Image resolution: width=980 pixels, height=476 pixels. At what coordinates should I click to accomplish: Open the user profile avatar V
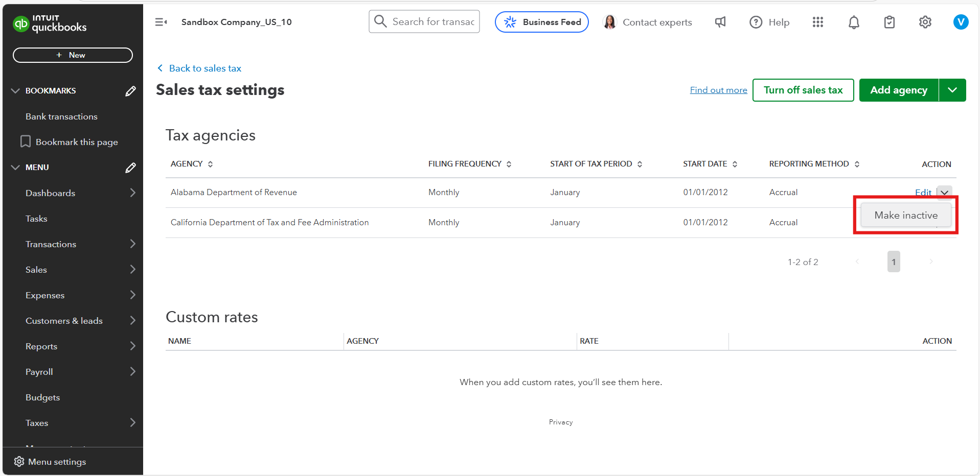961,22
